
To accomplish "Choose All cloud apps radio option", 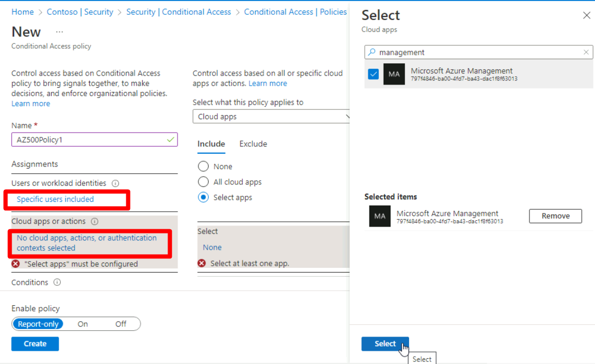I will click(x=203, y=182).
